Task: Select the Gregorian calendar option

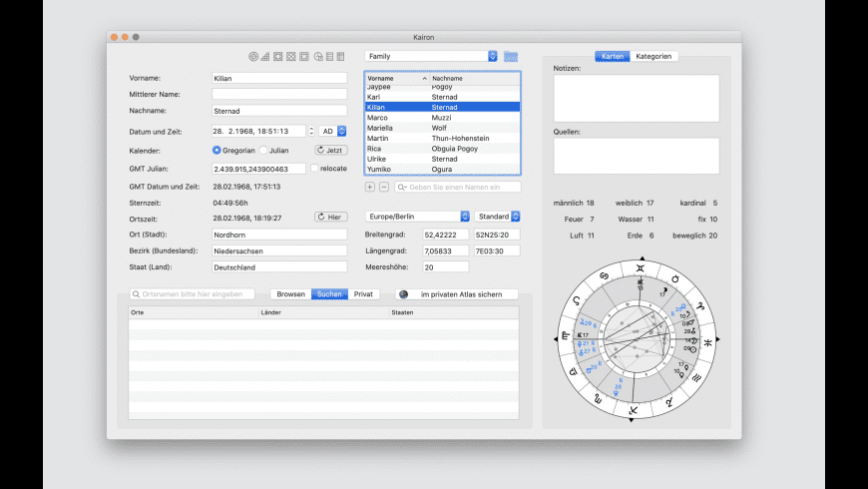Action: [x=217, y=150]
